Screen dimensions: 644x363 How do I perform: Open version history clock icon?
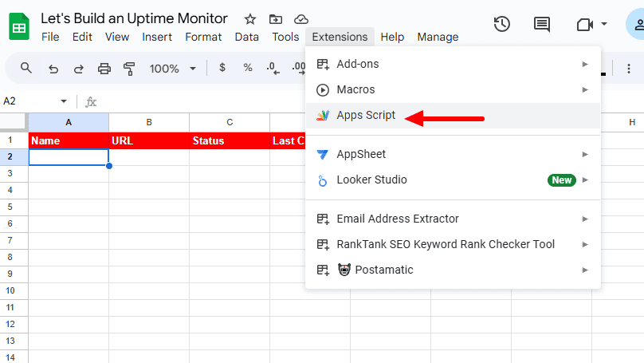point(501,24)
